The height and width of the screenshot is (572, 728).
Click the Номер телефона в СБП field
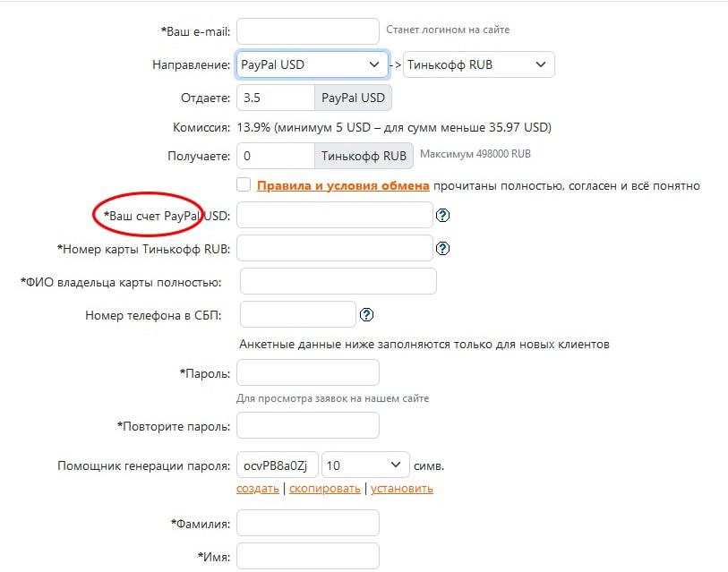(x=298, y=314)
